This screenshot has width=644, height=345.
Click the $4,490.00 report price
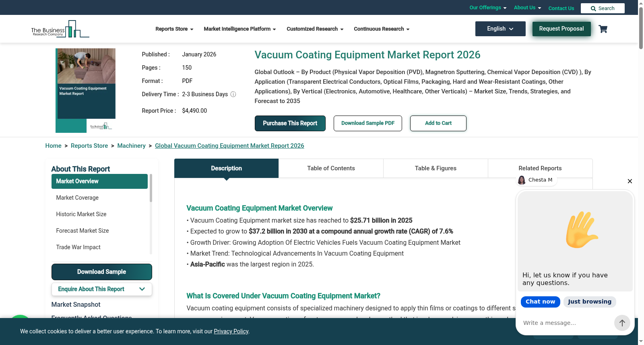coord(194,111)
